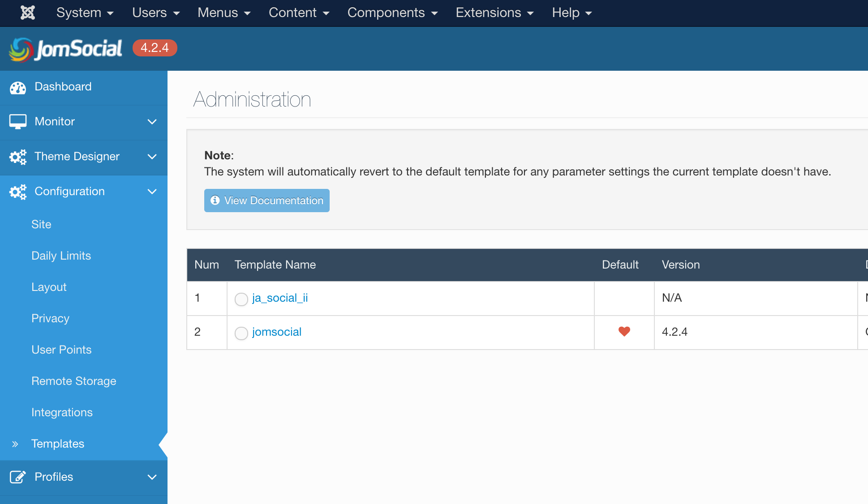Open the Privacy configuration page

tap(50, 318)
